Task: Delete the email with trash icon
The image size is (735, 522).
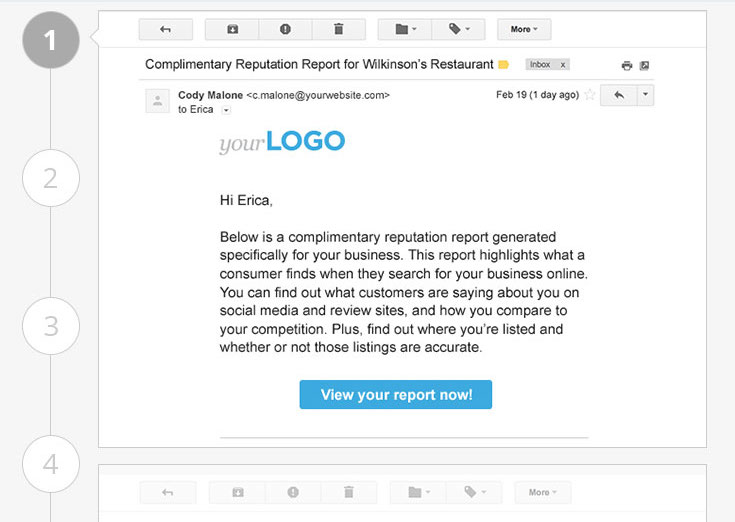Action: 339,30
